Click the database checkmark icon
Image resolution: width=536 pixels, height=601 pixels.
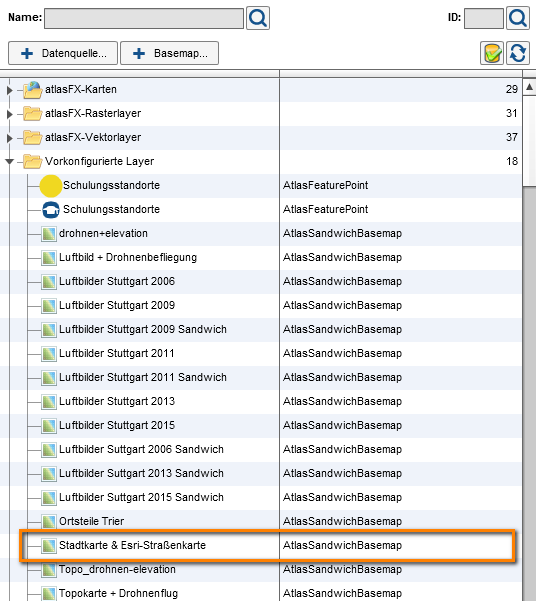pos(492,53)
